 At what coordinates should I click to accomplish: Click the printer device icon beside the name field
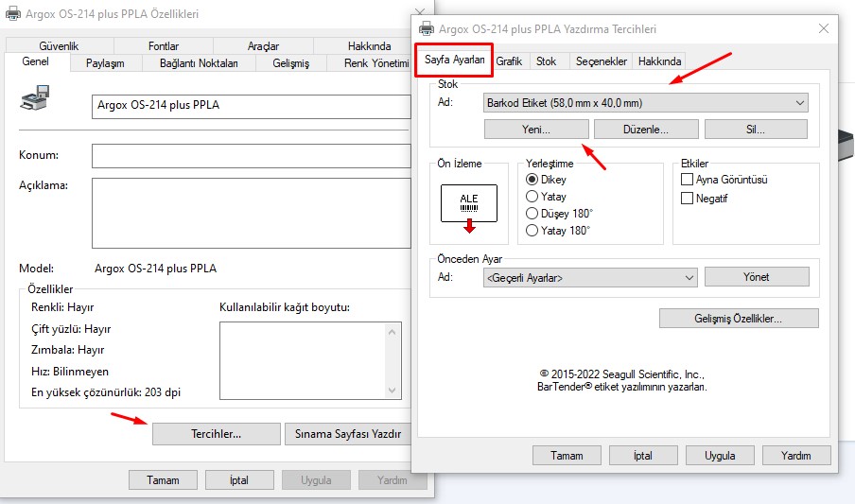coord(35,97)
